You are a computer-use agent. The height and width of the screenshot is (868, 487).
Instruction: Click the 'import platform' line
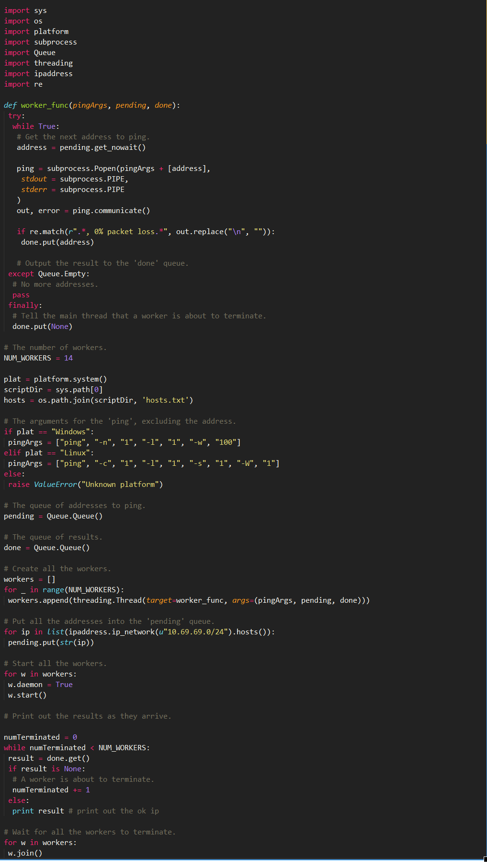[36, 32]
